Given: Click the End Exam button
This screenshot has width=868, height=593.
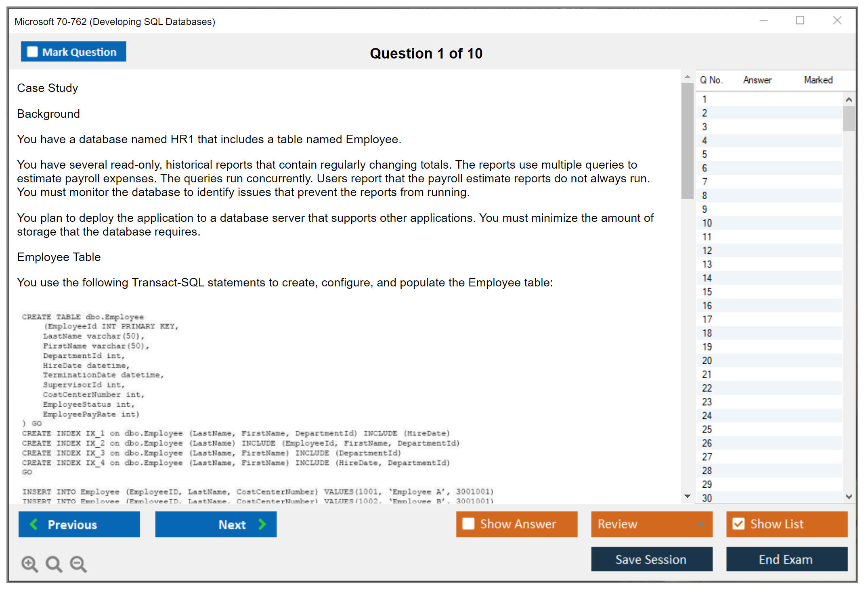Looking at the screenshot, I should pos(786,559).
